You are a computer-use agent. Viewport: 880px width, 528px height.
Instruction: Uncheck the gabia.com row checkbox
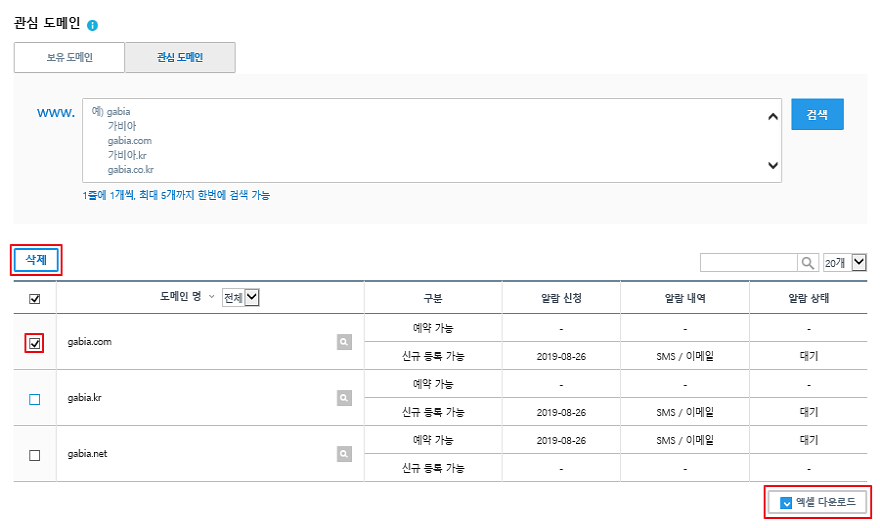pyautogui.click(x=35, y=343)
